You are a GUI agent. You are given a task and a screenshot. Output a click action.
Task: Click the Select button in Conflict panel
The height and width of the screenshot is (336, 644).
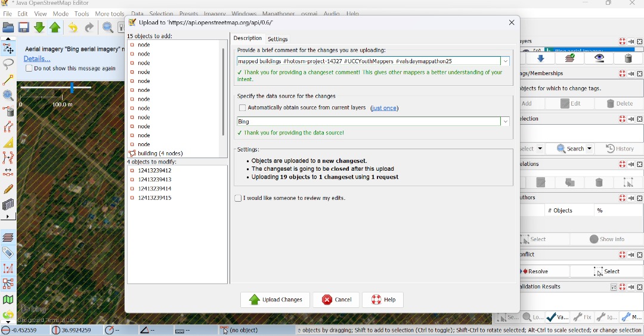coord(606,272)
